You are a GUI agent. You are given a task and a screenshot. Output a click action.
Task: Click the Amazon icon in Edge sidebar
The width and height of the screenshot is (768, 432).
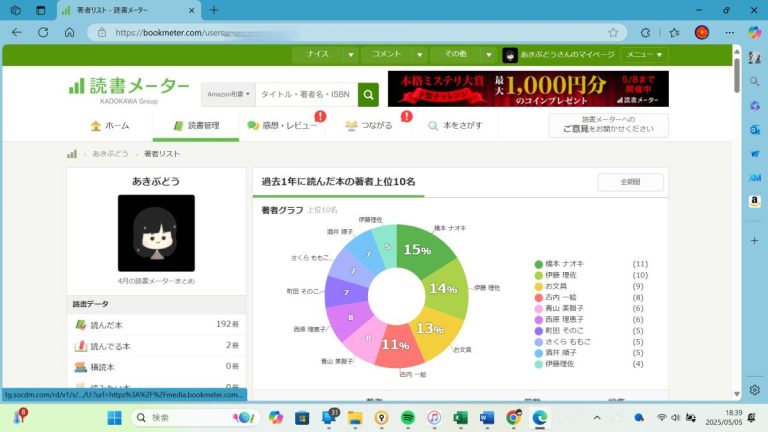tap(754, 201)
